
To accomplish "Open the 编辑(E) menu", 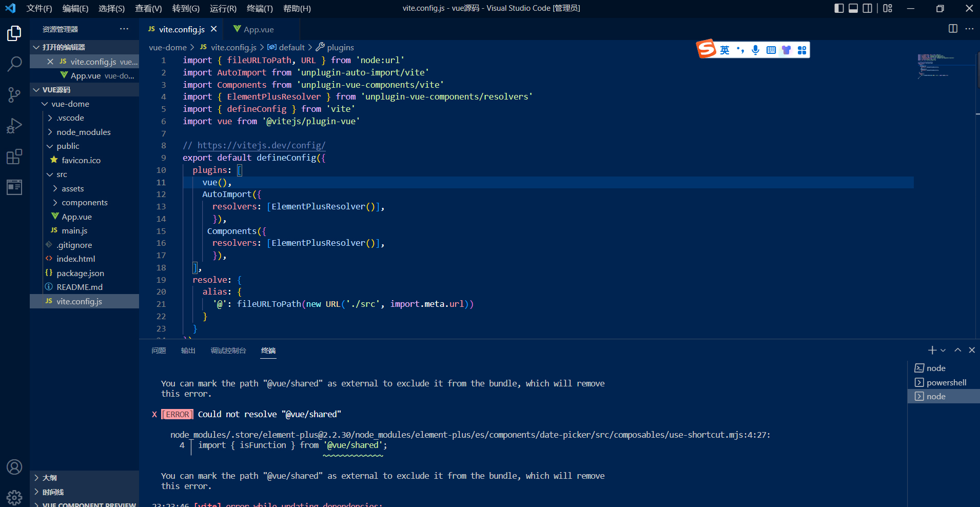I will pyautogui.click(x=75, y=8).
